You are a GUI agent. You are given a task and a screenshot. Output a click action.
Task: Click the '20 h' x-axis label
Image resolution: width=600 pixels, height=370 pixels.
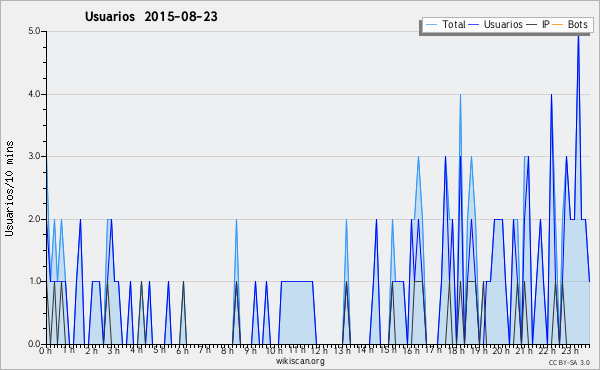pyautogui.click(x=501, y=351)
